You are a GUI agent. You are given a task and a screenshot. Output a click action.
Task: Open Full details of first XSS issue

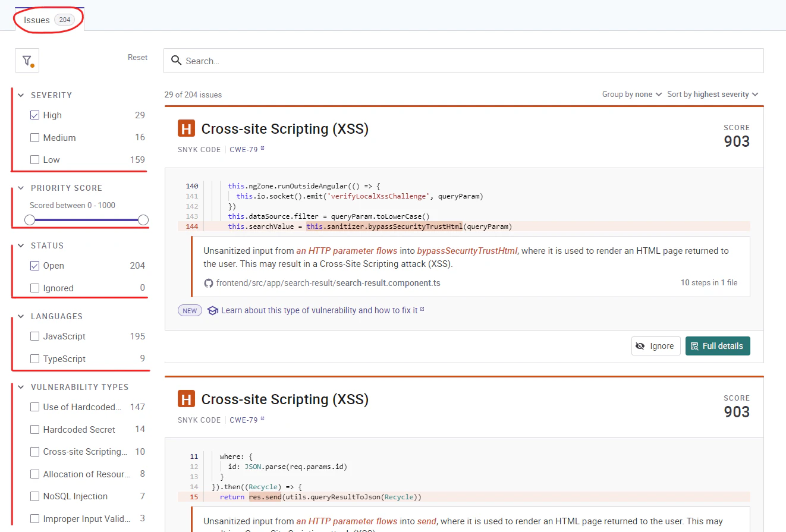pyautogui.click(x=718, y=346)
